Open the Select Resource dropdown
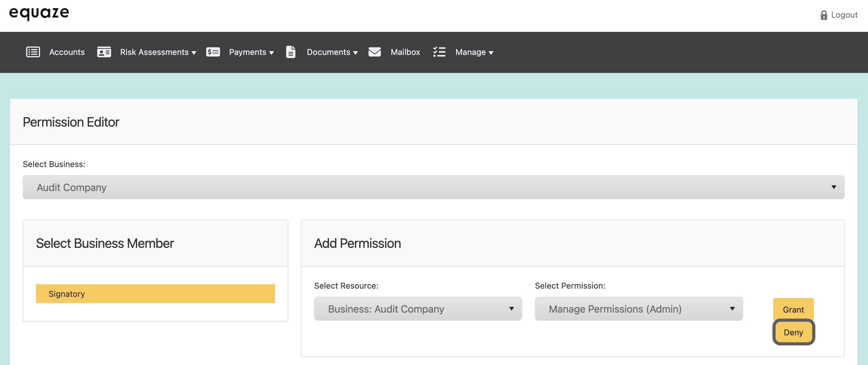 pyautogui.click(x=418, y=309)
